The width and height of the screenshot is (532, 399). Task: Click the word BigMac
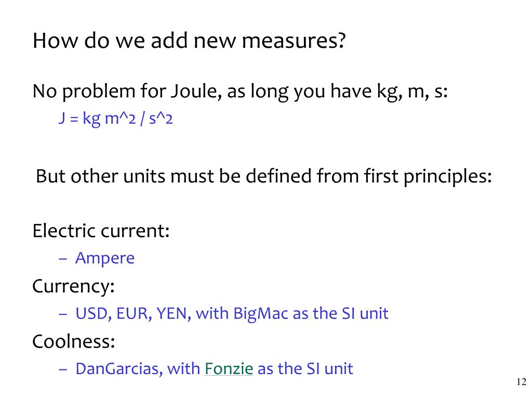click(261, 313)
